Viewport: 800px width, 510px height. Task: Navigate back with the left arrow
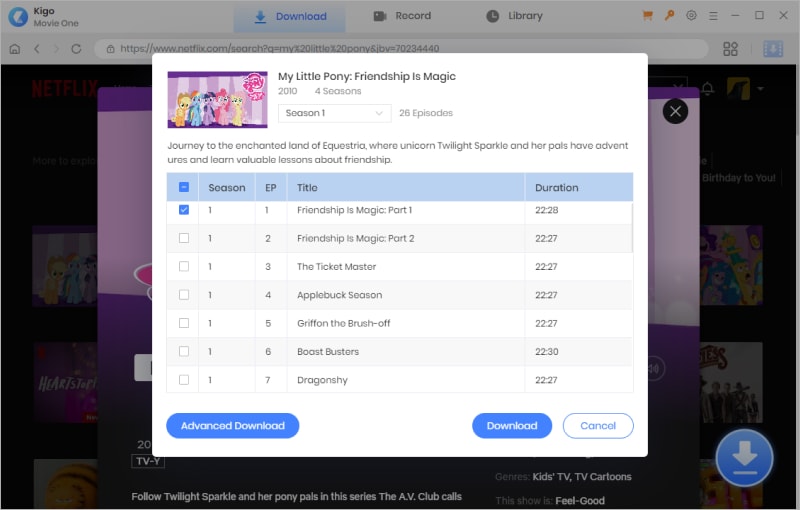pos(37,49)
